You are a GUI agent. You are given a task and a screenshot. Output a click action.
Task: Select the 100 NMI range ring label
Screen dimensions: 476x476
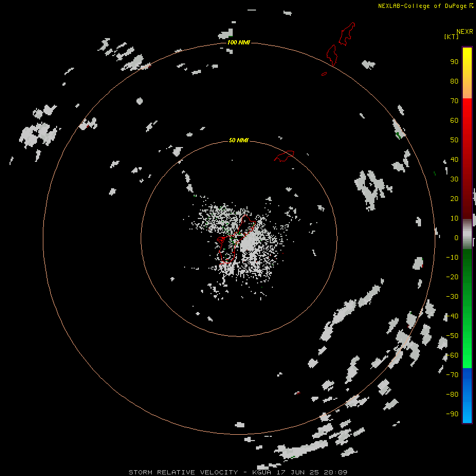[x=239, y=42]
